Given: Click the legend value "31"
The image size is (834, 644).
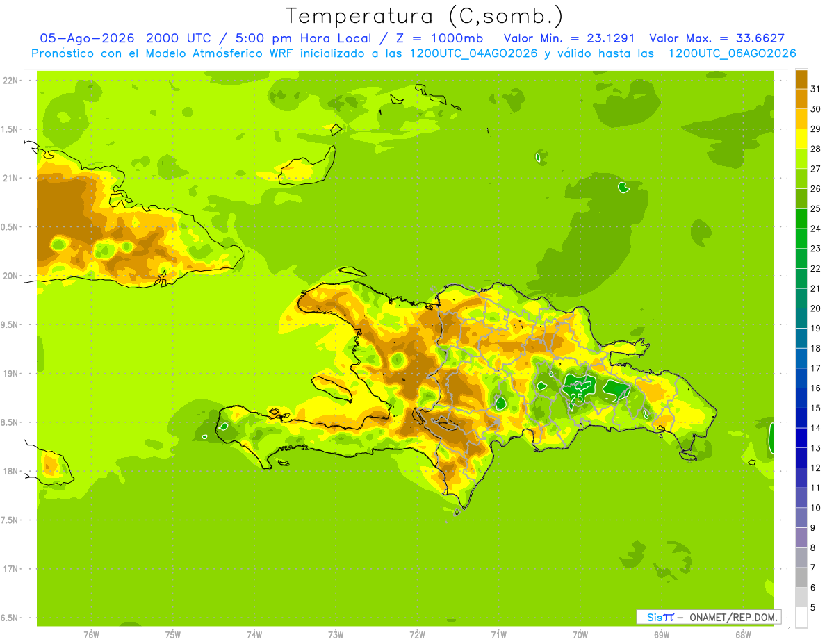Looking at the screenshot, I should pyautogui.click(x=816, y=89).
